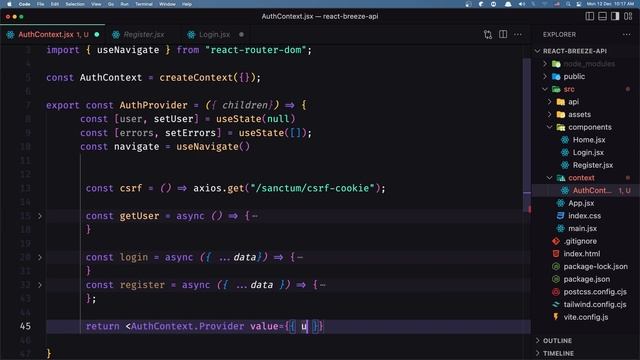
Task: Open postcss.config.cjs file
Action: [x=595, y=291]
